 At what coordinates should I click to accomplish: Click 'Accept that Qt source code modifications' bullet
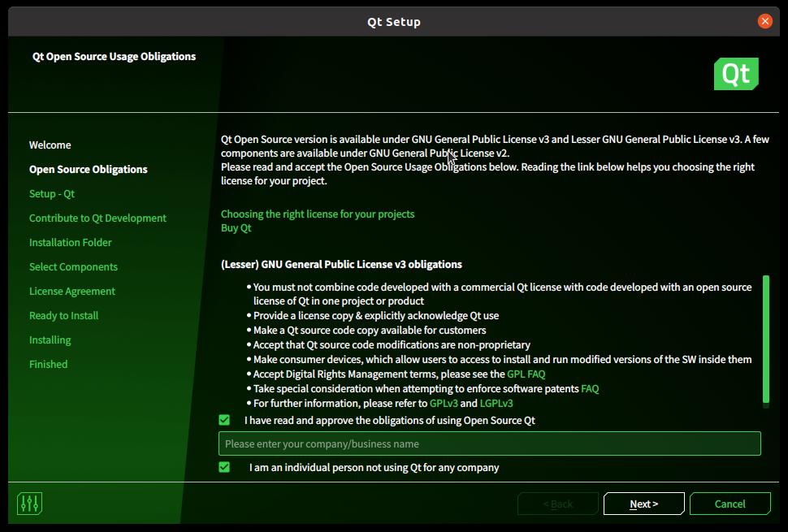click(x=392, y=344)
